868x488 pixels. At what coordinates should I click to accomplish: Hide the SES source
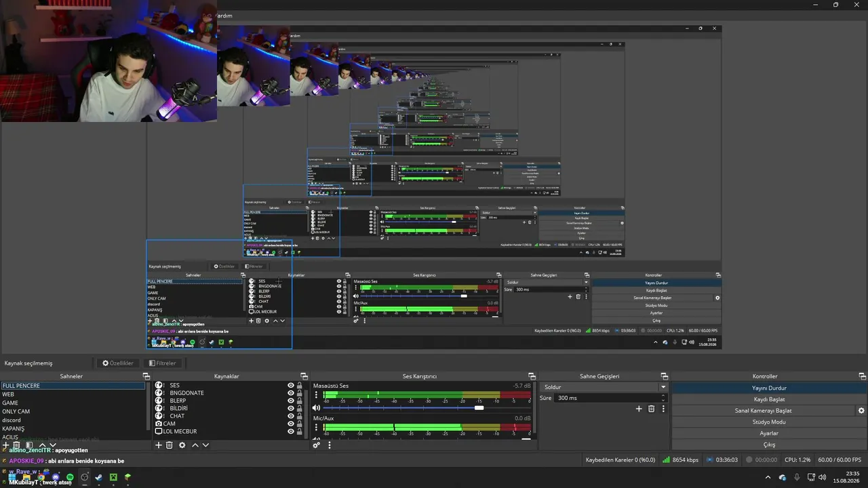pyautogui.click(x=291, y=386)
